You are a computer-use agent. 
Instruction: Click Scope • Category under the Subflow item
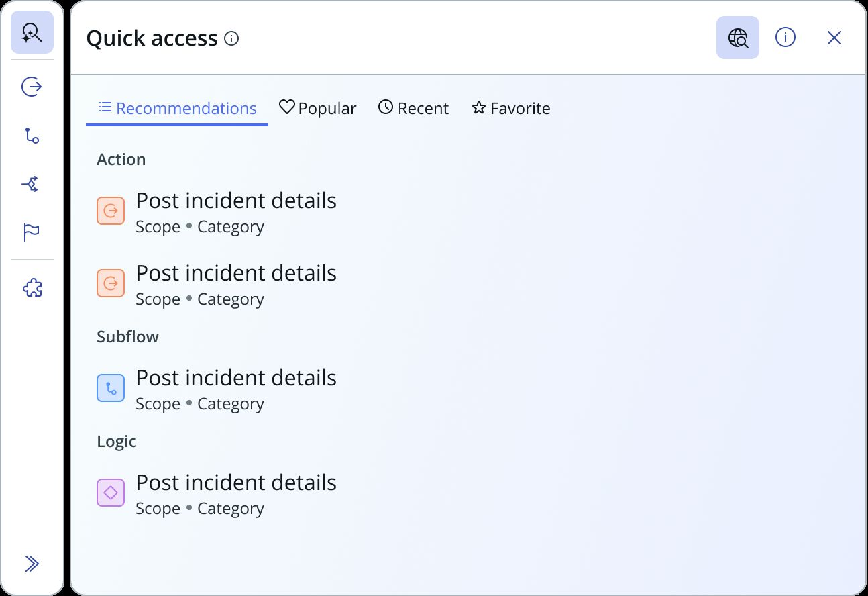point(200,404)
